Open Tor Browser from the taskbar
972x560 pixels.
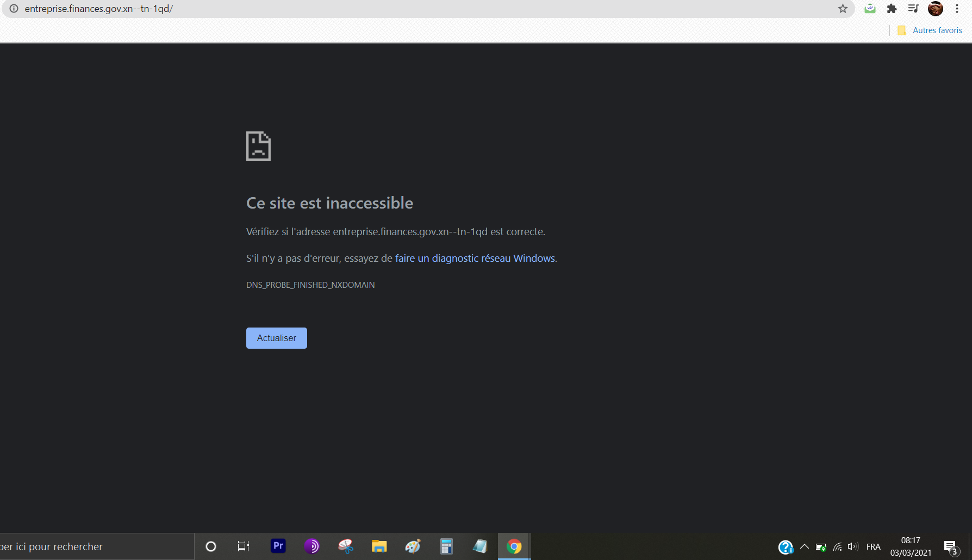click(x=311, y=546)
